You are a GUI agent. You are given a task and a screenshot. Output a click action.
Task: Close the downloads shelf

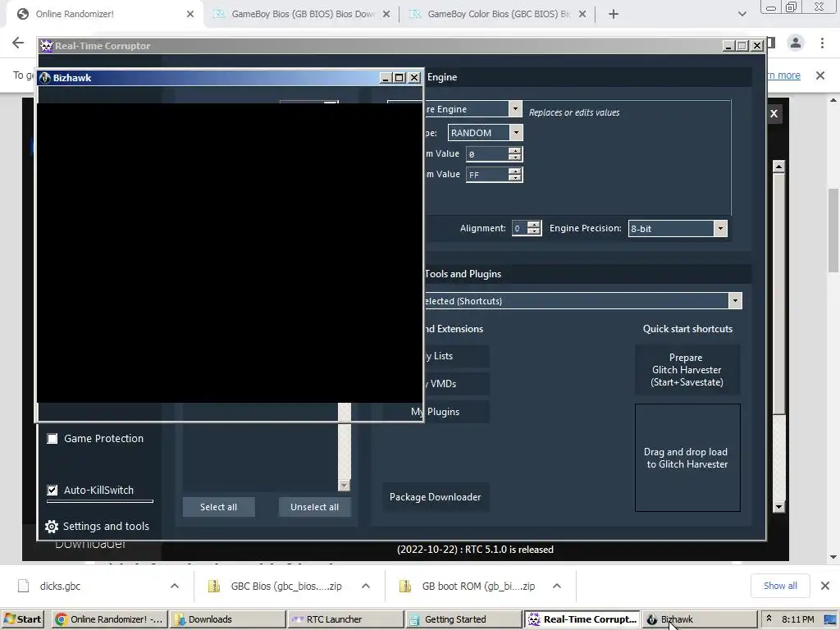[x=825, y=586]
